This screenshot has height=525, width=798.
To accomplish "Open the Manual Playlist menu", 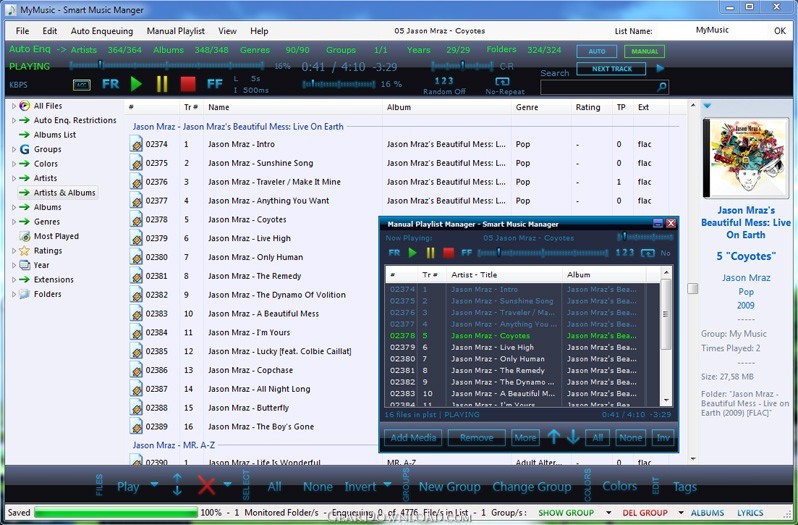I will click(176, 31).
